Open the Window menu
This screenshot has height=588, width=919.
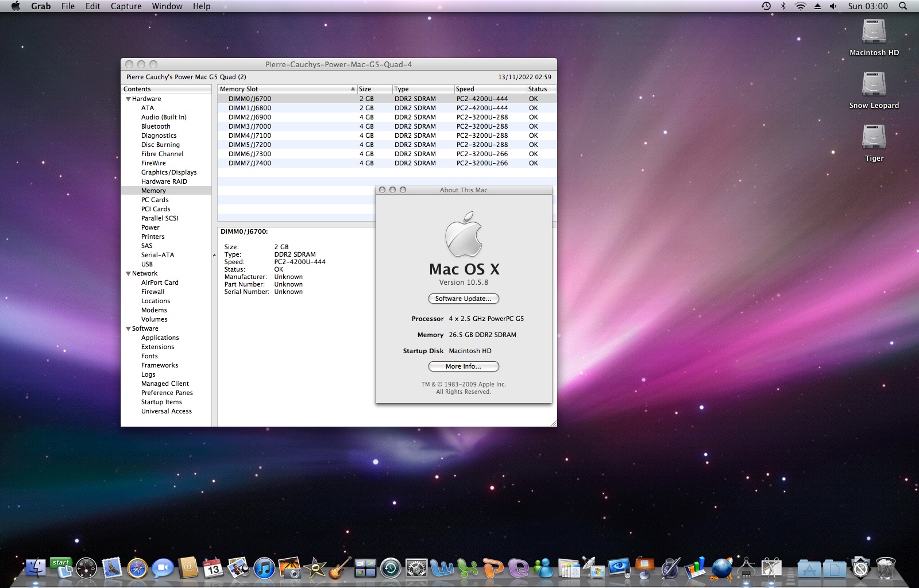[167, 6]
